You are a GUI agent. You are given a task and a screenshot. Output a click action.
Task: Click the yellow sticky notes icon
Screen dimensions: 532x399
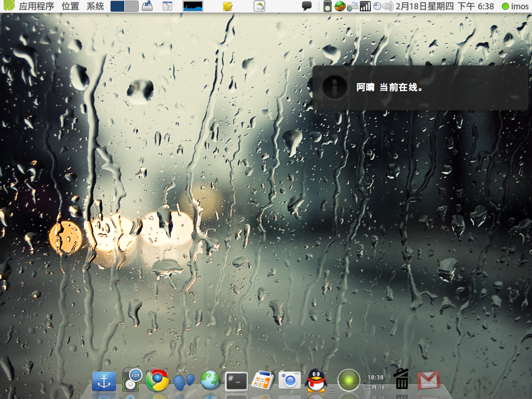(x=228, y=6)
